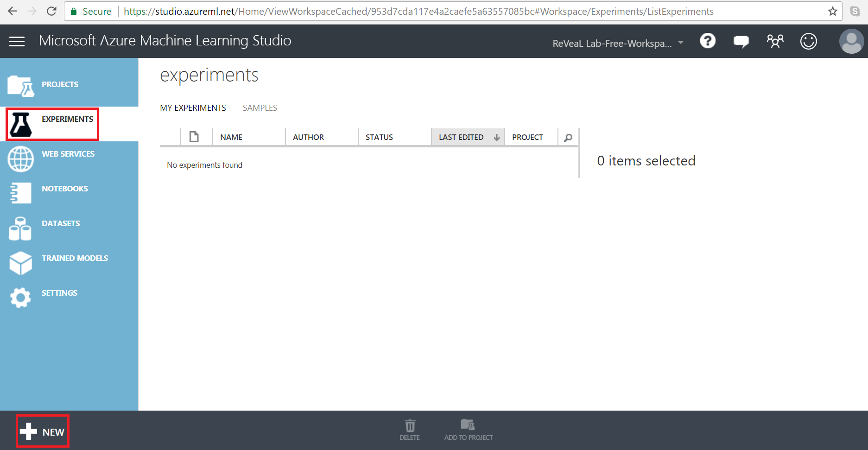The image size is (868, 450).
Task: Select Trained Models in the sidebar
Action: coord(75,258)
